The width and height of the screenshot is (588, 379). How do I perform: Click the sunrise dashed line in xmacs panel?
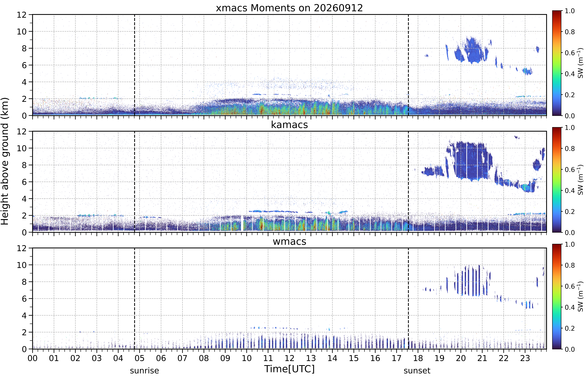click(134, 65)
